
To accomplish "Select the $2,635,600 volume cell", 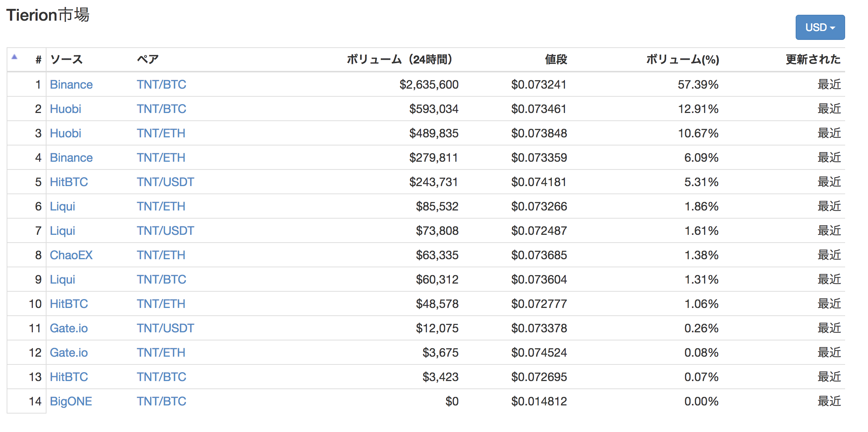I will click(x=429, y=85).
